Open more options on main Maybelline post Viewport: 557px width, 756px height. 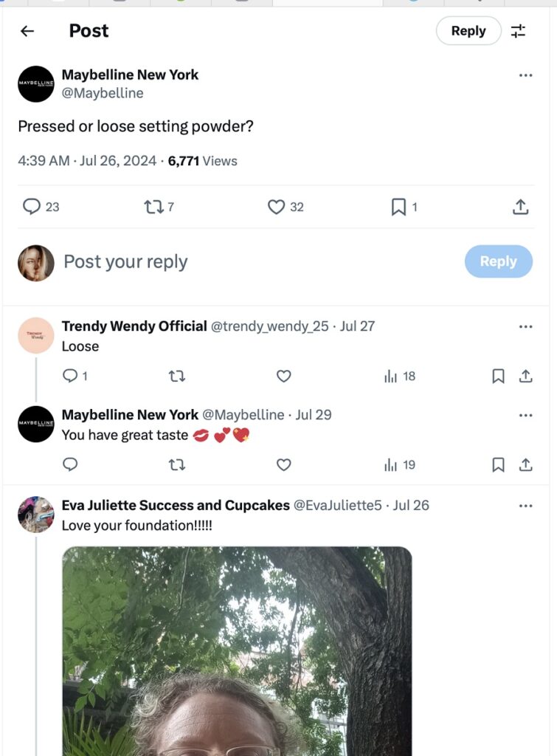pyautogui.click(x=525, y=75)
